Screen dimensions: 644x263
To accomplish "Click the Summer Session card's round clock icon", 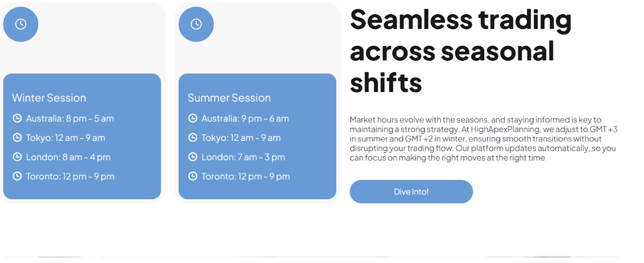I will click(196, 24).
